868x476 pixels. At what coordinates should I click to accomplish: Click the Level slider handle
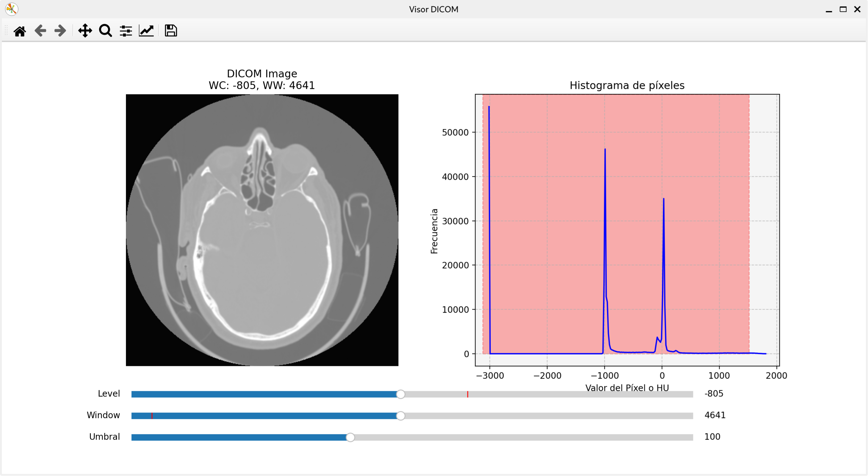400,394
